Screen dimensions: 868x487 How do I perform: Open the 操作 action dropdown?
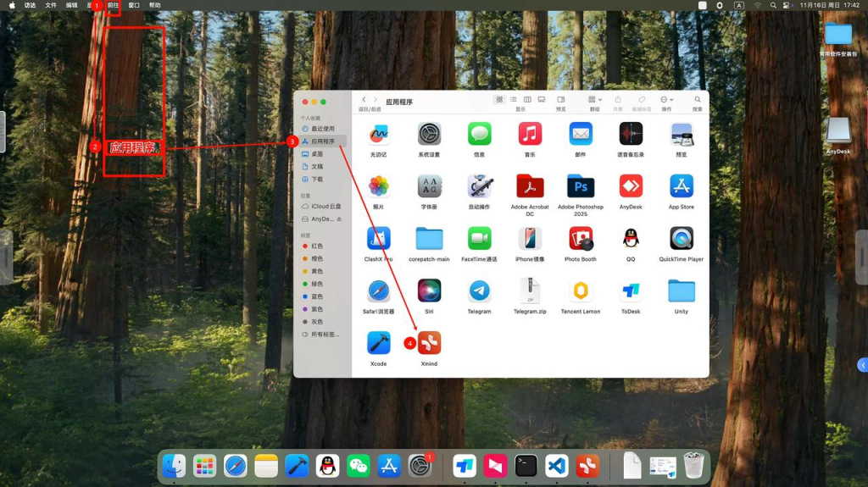click(x=666, y=100)
